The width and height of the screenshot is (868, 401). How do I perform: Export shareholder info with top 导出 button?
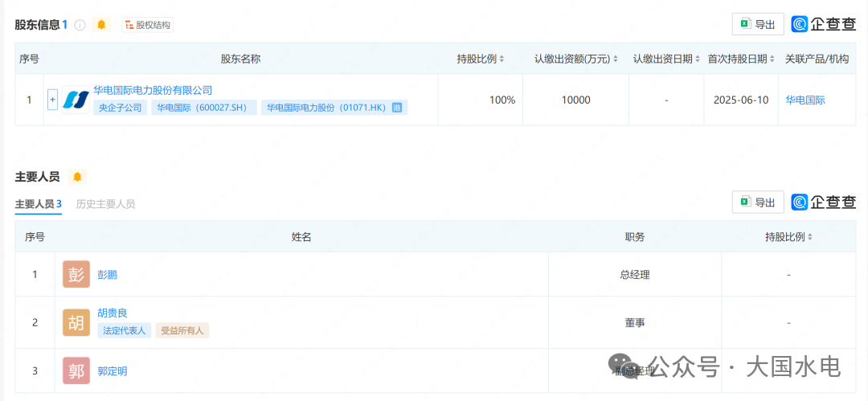(757, 25)
